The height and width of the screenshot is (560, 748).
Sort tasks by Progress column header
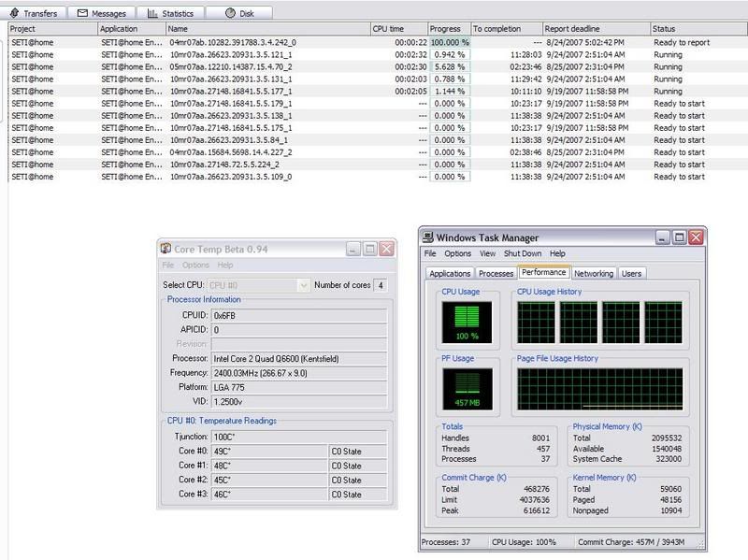(x=449, y=29)
